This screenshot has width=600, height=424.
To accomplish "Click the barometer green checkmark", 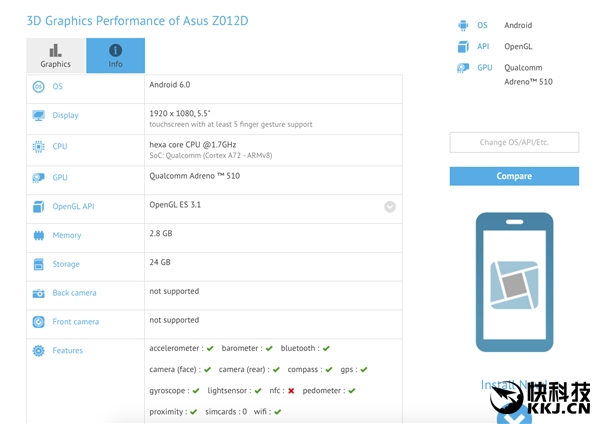I will point(270,349).
